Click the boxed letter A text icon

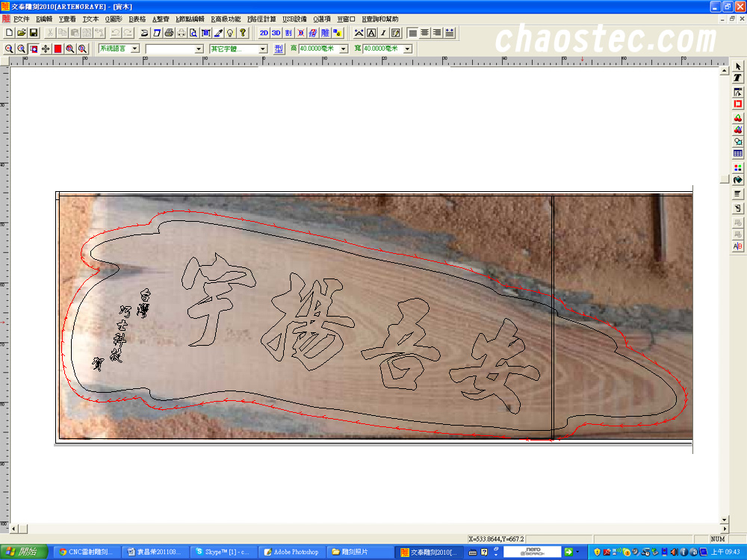tap(371, 33)
